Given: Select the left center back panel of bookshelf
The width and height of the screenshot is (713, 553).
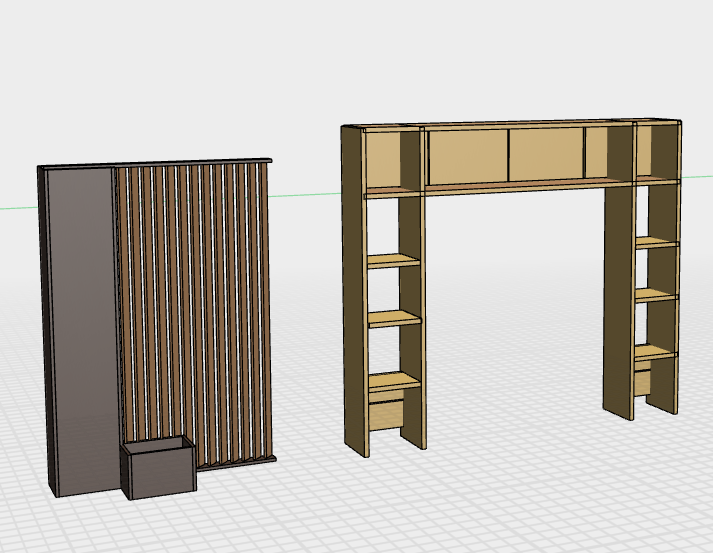Looking at the screenshot, I should tap(468, 156).
